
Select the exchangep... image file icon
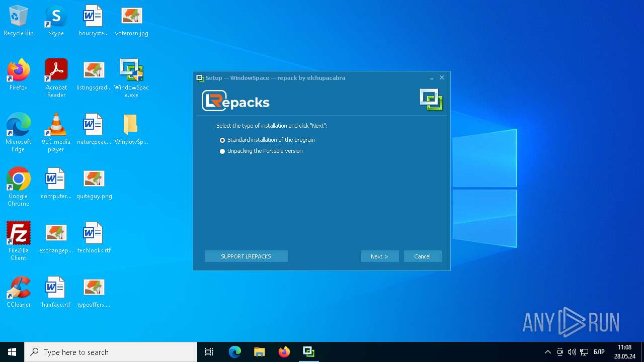coord(56,238)
